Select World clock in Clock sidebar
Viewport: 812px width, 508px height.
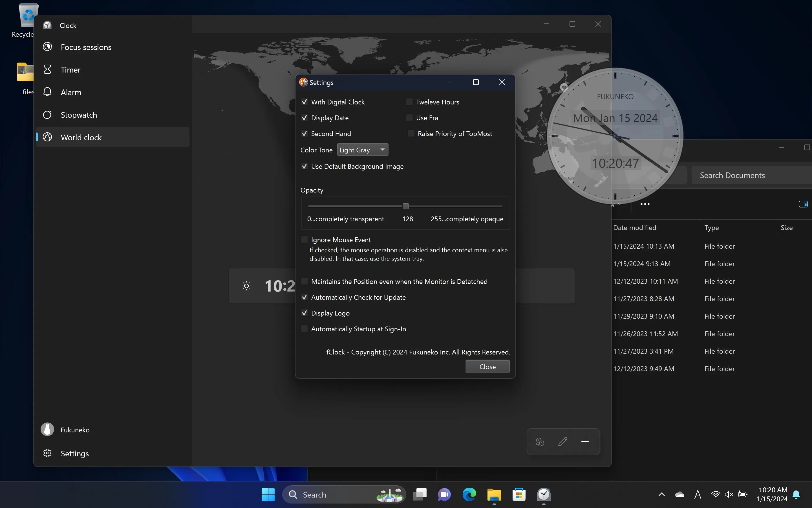click(113, 137)
